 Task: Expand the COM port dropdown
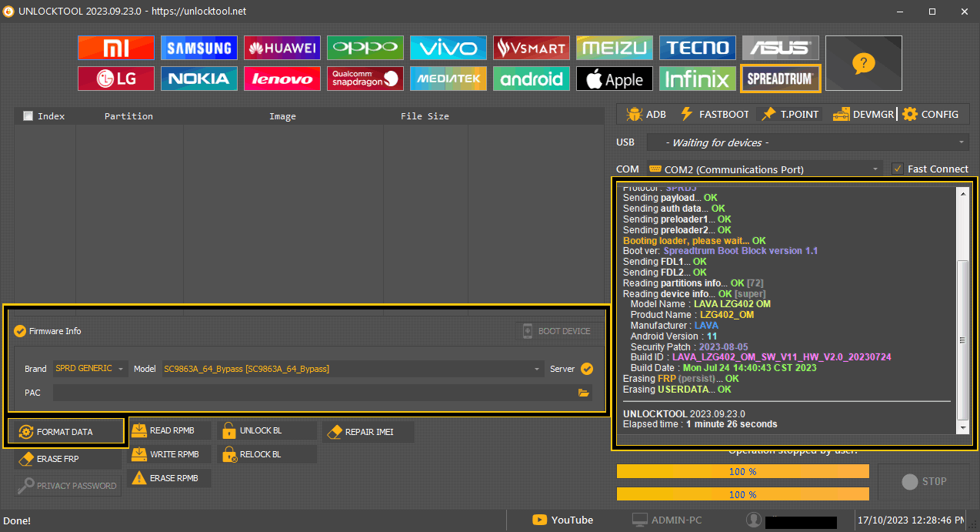click(x=765, y=169)
